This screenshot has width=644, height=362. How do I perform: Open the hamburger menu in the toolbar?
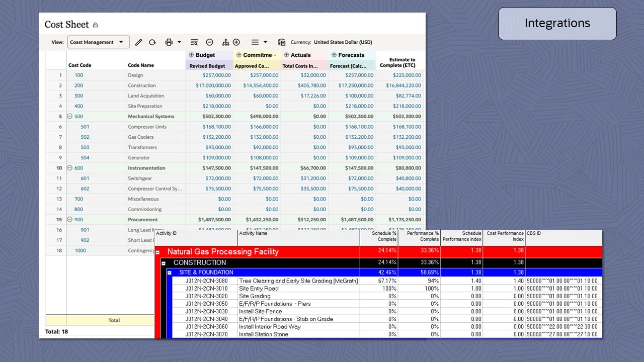click(x=255, y=42)
